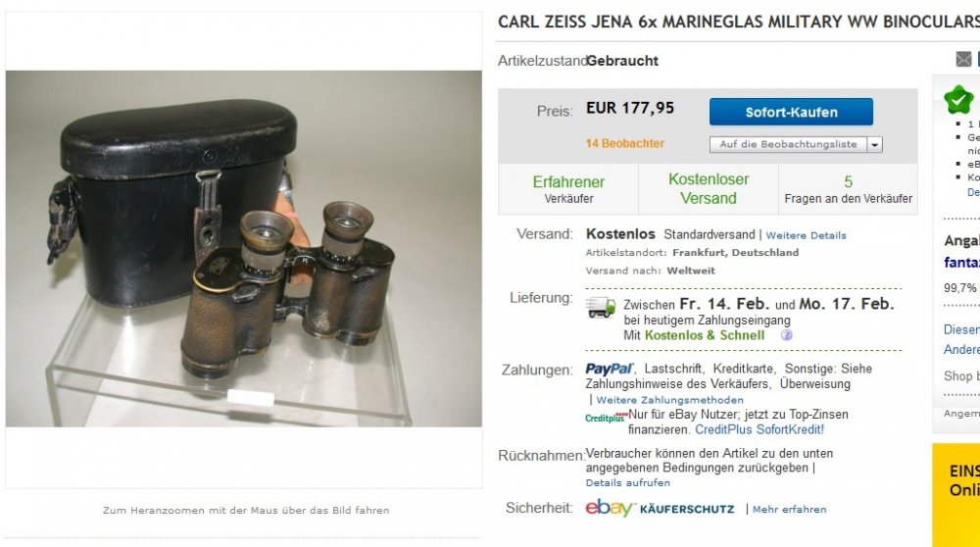Click the Sofort-Kaufen button
This screenshot has height=547, width=980.
click(791, 112)
